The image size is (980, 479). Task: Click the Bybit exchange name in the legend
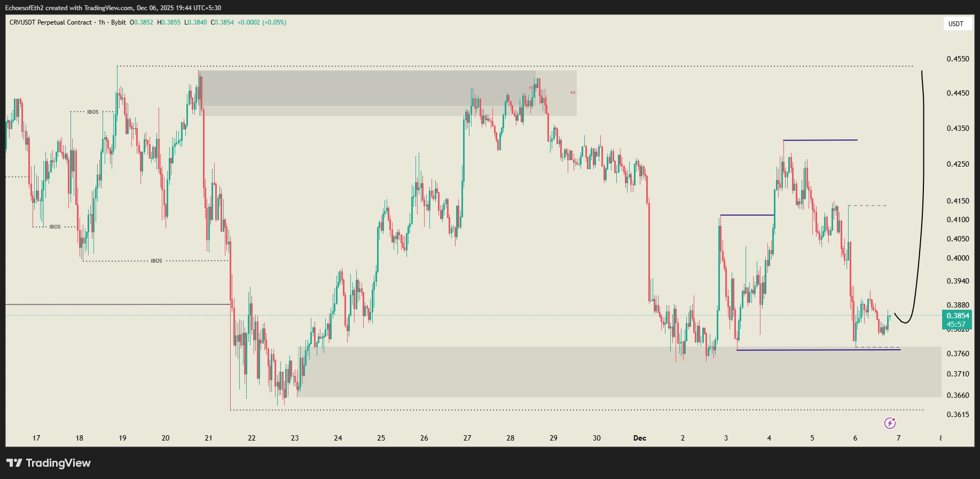coord(119,22)
